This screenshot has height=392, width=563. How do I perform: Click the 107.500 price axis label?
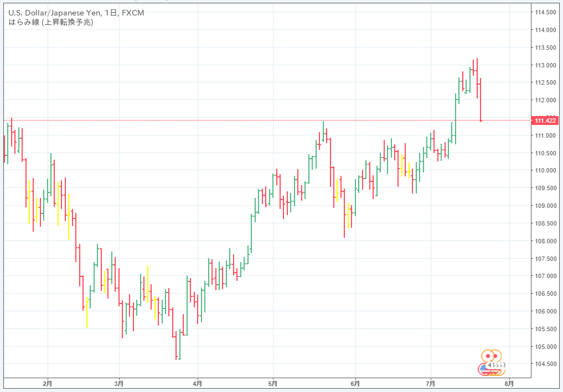point(545,259)
